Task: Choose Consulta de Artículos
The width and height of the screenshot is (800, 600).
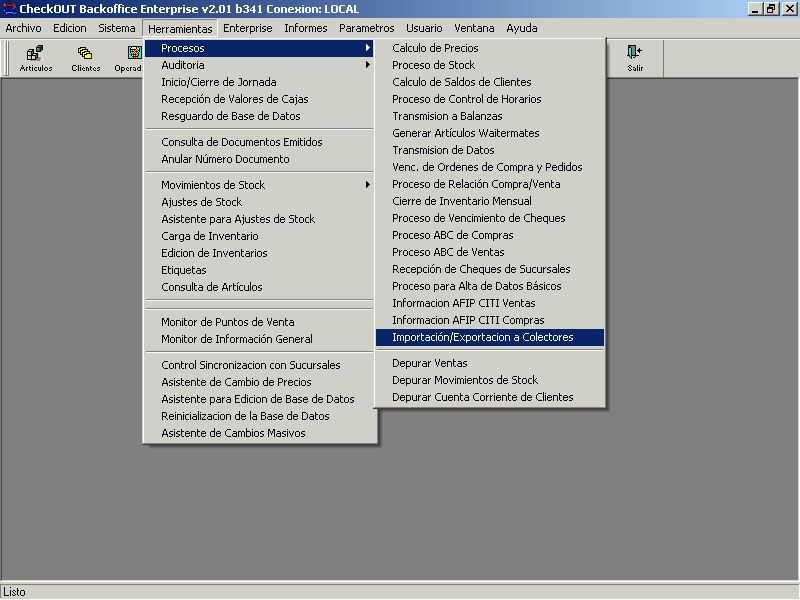Action: 260,287
